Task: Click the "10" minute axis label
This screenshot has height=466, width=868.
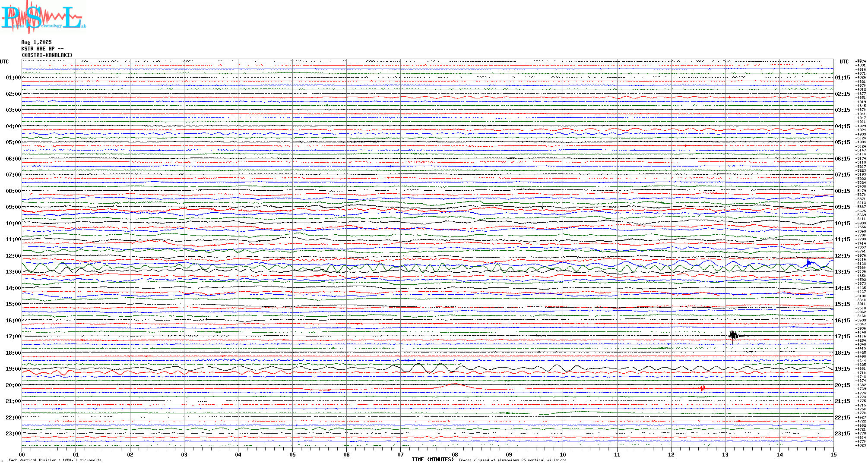Action: coord(563,454)
